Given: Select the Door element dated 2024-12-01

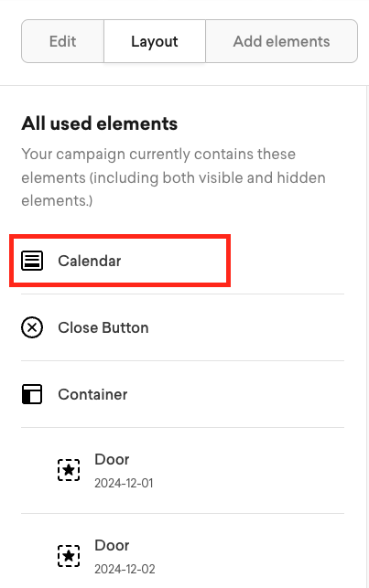Looking at the screenshot, I should tap(182, 470).
